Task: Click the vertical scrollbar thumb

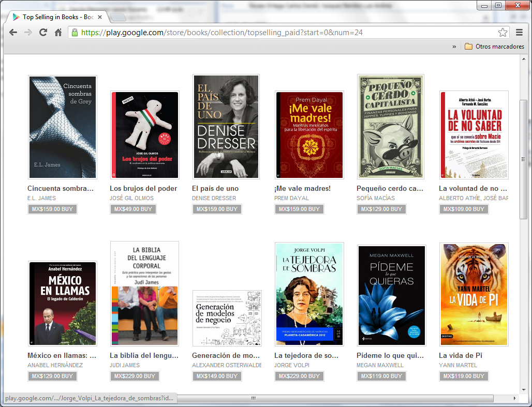Action: (524, 159)
